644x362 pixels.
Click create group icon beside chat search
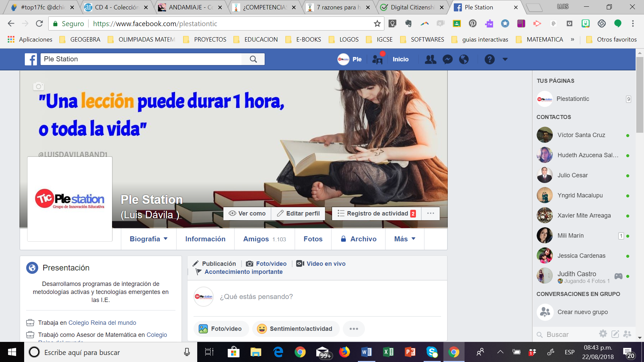tap(627, 334)
